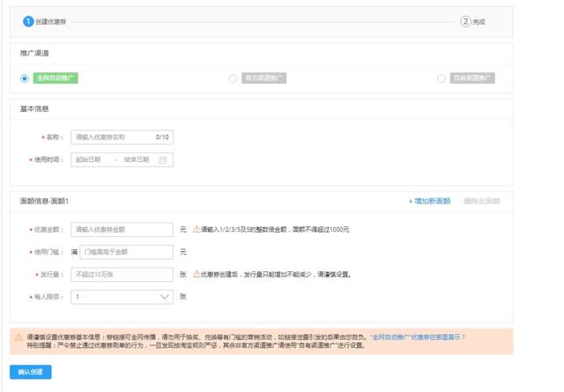The height and width of the screenshot is (392, 564).
Task: Select the 全网自动推广 radio button
Action: (25, 78)
